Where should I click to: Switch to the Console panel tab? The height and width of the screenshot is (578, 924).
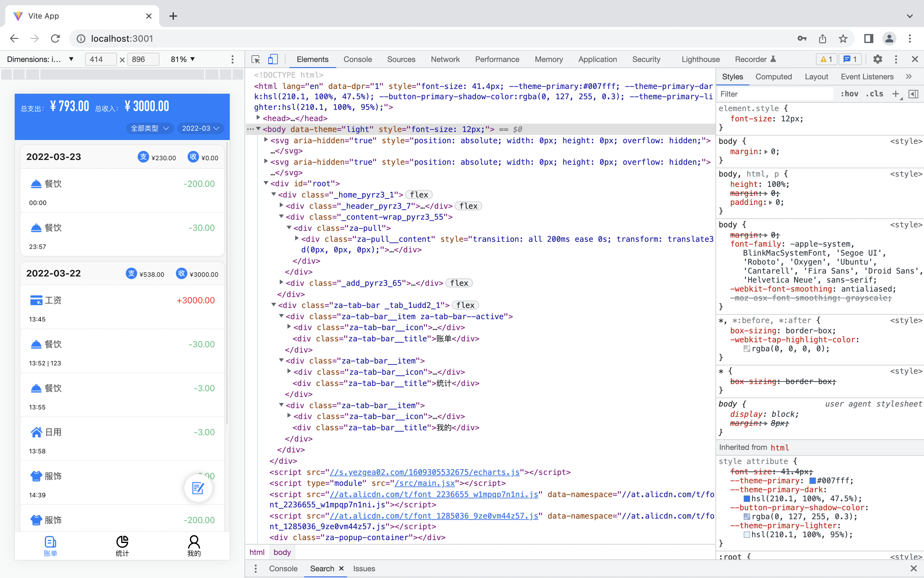357,59
